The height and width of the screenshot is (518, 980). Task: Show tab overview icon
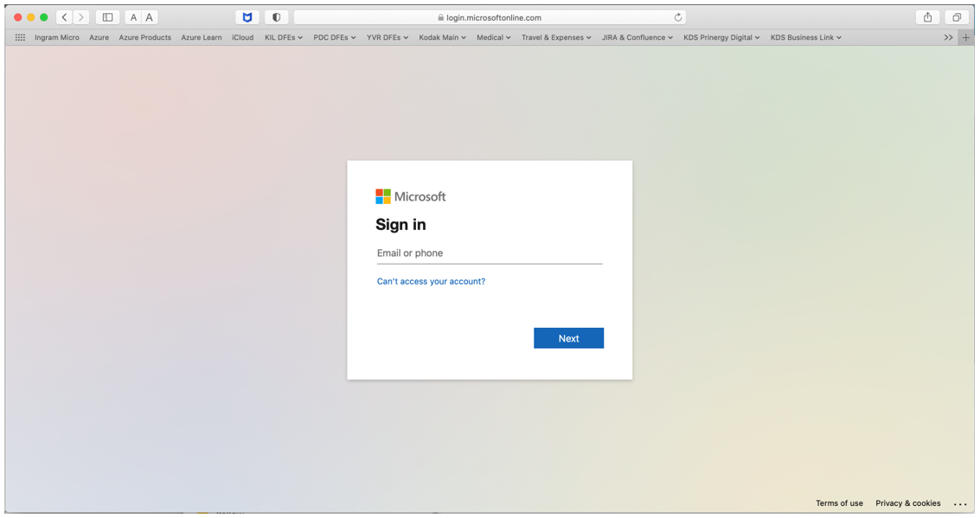pos(957,17)
